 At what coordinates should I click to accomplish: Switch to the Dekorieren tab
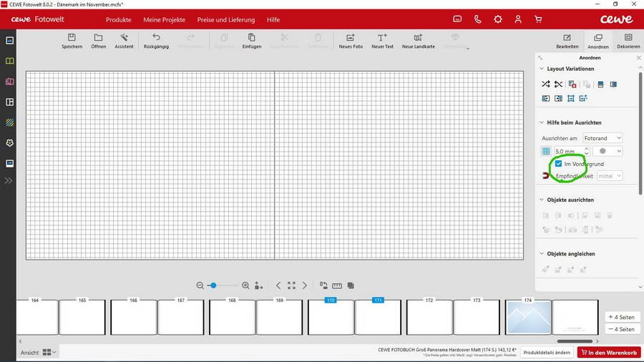pyautogui.click(x=628, y=41)
